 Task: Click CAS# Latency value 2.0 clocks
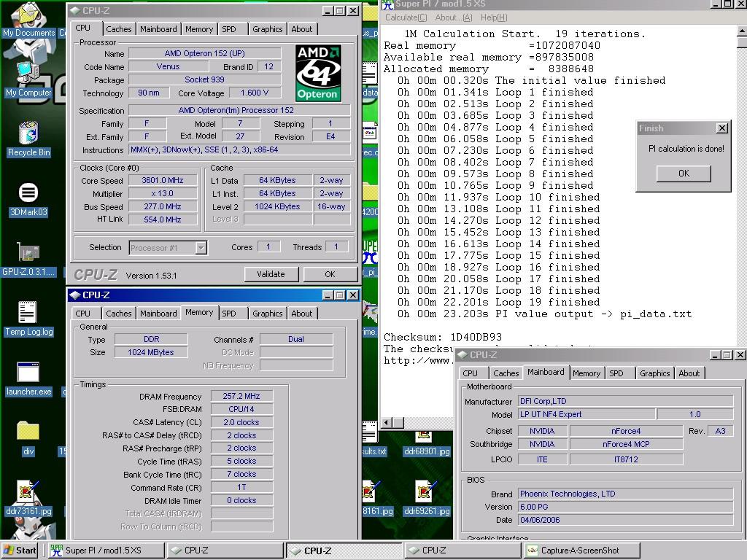coord(241,422)
